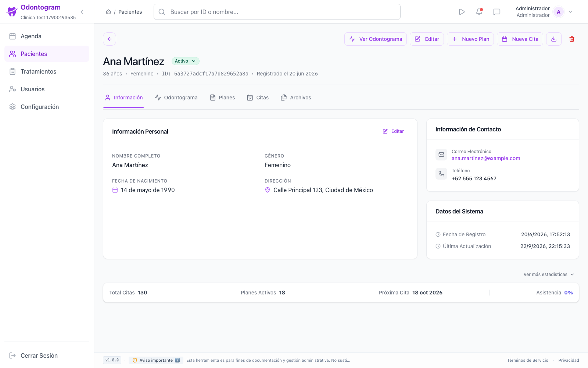Click the calendar icon by birth date
The height and width of the screenshot is (368, 588).
[115, 190]
